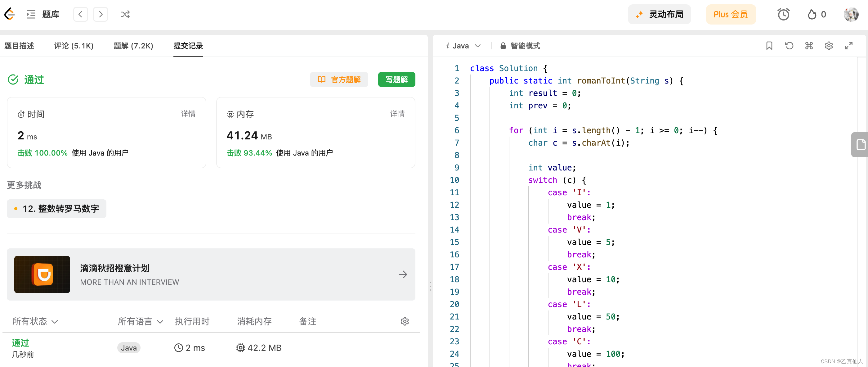Open the timer alarm clock icon
This screenshot has width=868, height=367.
tap(783, 14)
